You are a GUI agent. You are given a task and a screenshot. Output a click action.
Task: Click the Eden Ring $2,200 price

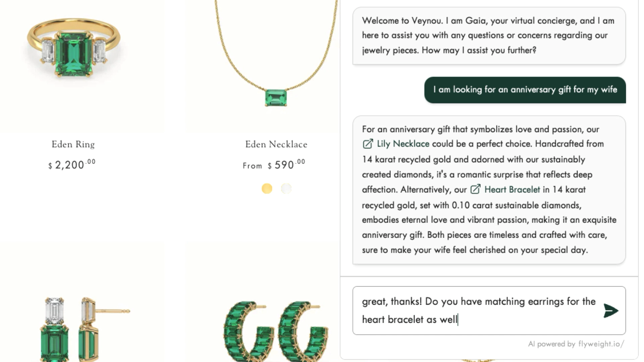pos(72,165)
